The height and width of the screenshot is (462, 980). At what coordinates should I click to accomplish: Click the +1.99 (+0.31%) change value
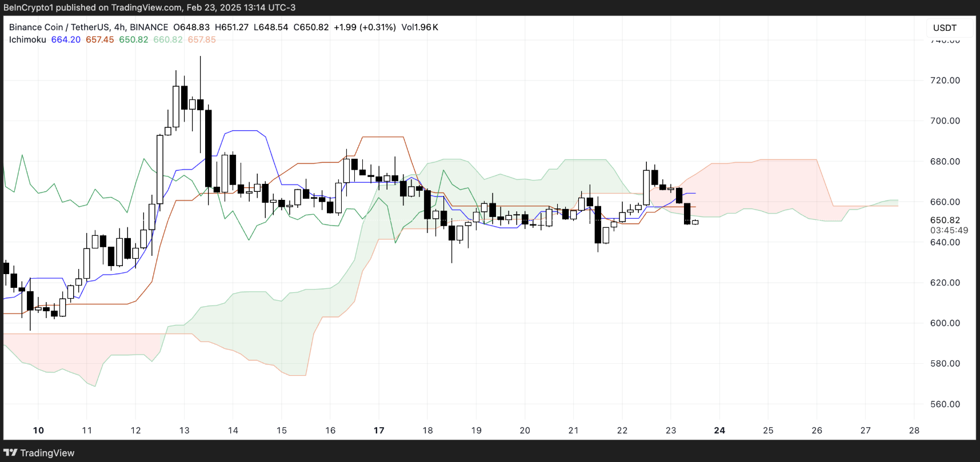pyautogui.click(x=365, y=27)
